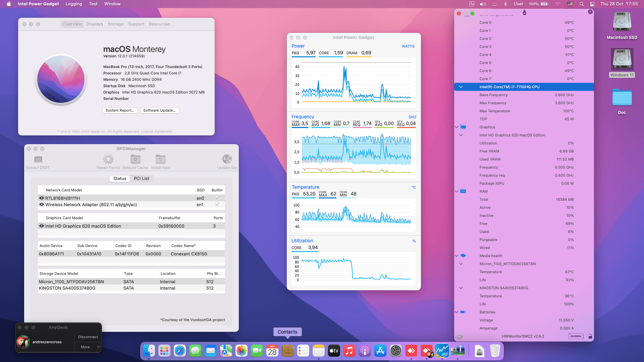Launch Safari from the Dock
644x362 pixels.
tap(180, 351)
